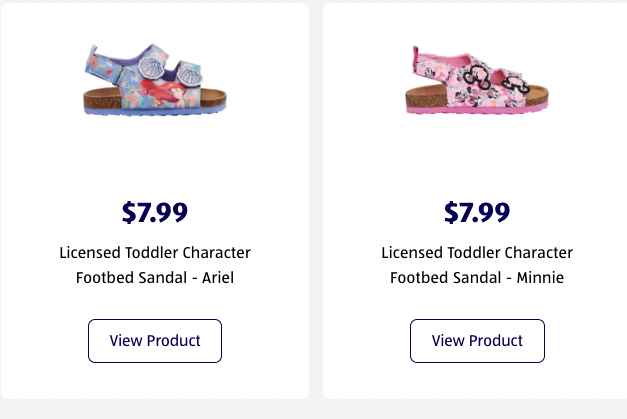Click the gray gap between the two product cards
This screenshot has width=627, height=419.
coord(316,200)
